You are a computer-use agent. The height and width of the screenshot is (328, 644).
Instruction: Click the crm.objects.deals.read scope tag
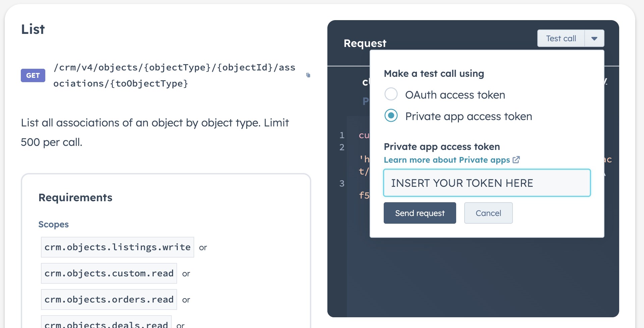point(106,323)
